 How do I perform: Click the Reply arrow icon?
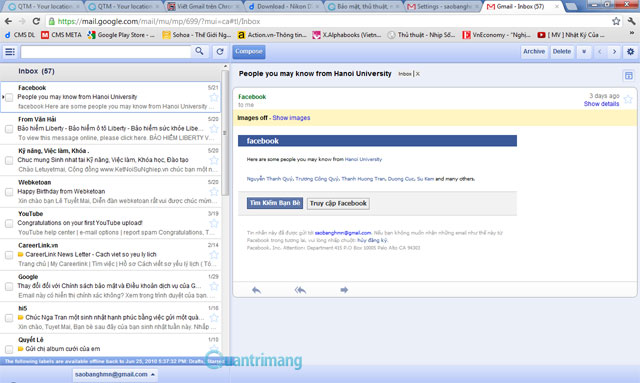(256, 290)
